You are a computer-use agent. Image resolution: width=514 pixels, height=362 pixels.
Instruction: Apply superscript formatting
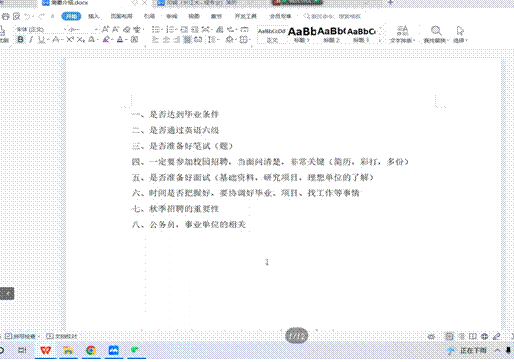[x=70, y=40]
